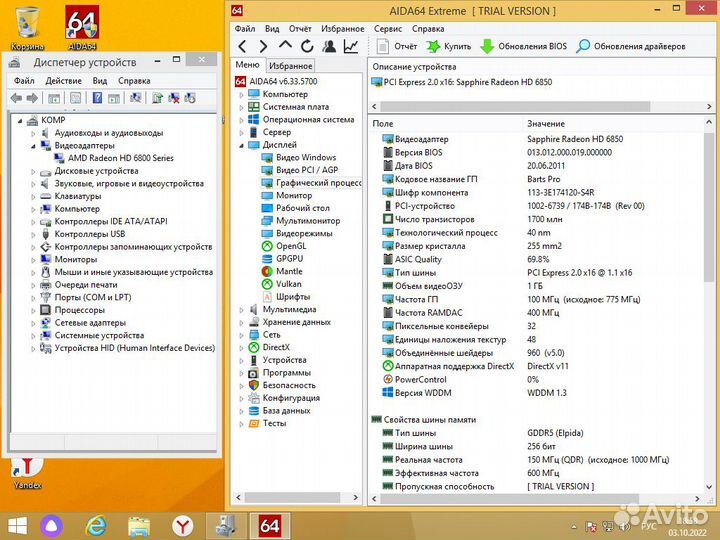Open Internet Explorer from the taskbar
The width and height of the screenshot is (720, 540).
pyautogui.click(x=97, y=523)
